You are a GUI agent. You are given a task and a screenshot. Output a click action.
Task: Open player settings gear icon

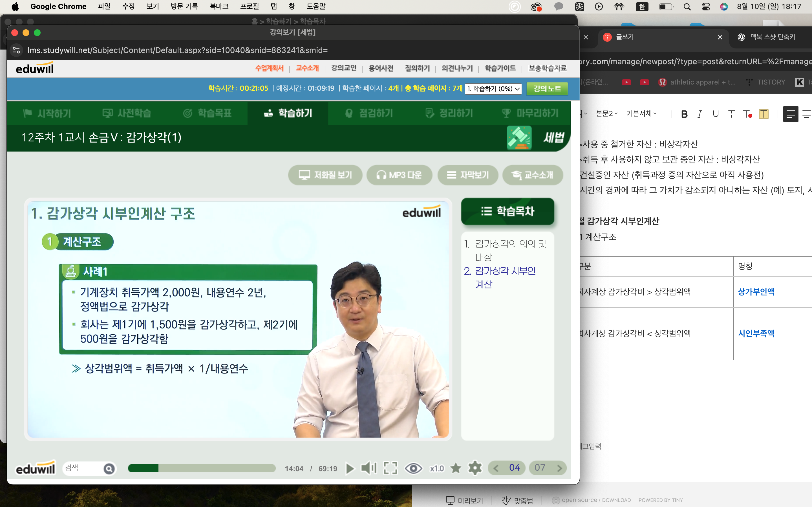click(475, 468)
